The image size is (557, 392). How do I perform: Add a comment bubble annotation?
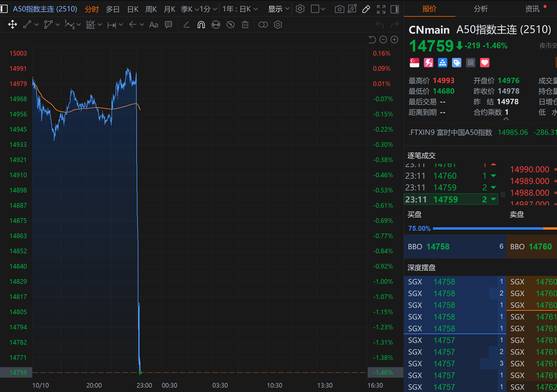tap(169, 25)
